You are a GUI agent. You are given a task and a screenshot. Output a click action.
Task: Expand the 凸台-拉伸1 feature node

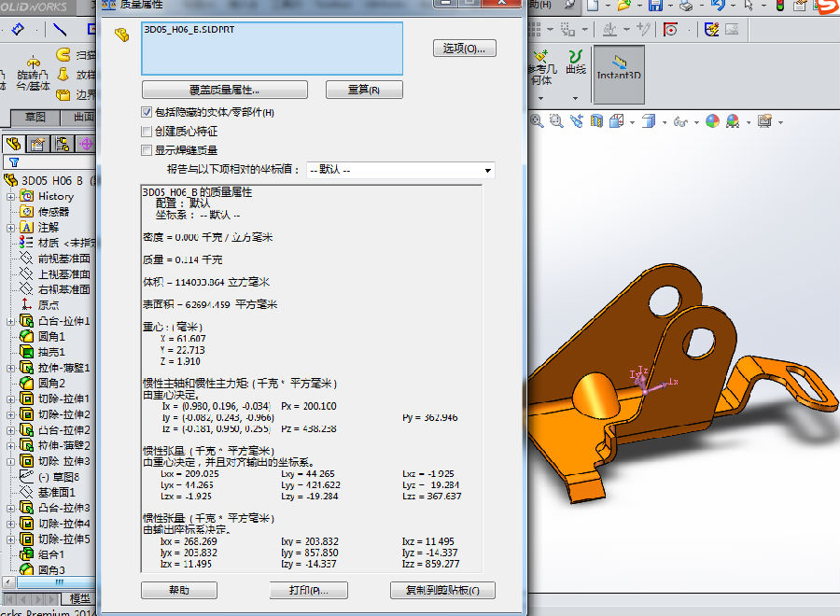click(x=11, y=321)
